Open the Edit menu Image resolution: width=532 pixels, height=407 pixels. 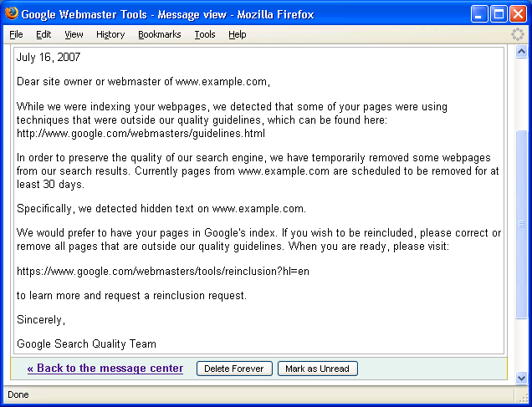pyautogui.click(x=43, y=34)
